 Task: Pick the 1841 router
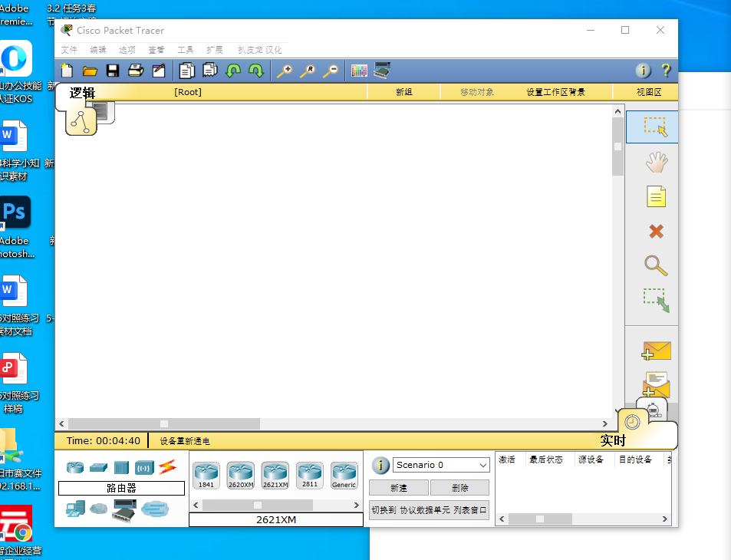click(206, 475)
